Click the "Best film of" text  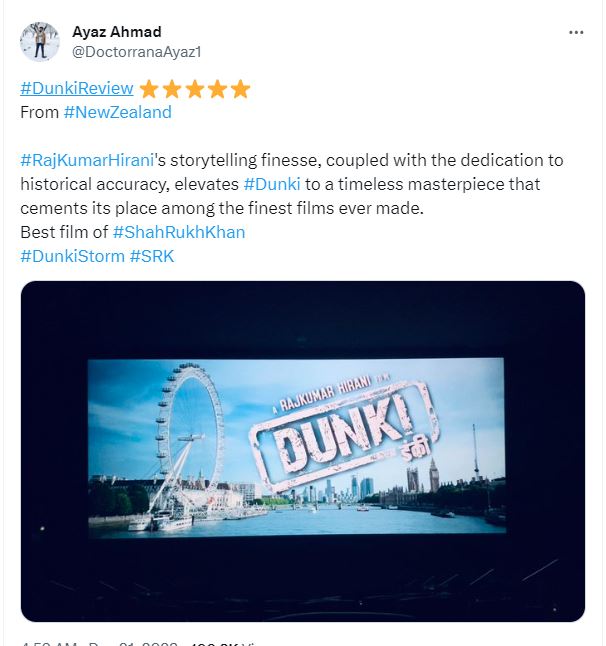64,232
